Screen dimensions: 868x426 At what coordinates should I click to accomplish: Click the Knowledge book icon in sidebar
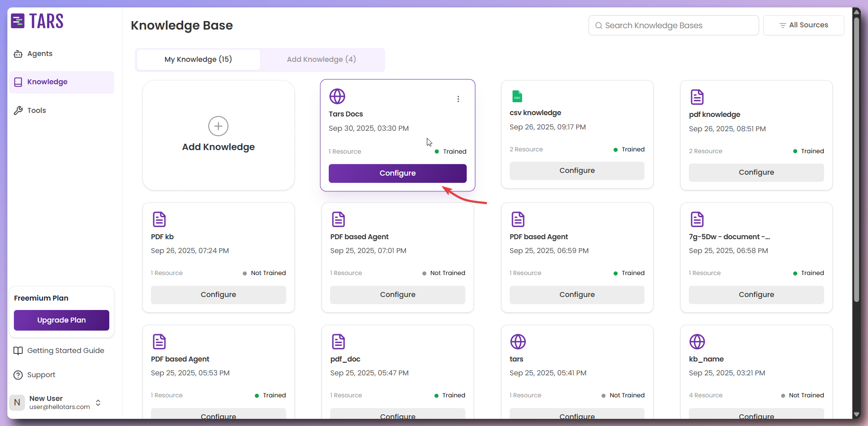click(x=18, y=82)
